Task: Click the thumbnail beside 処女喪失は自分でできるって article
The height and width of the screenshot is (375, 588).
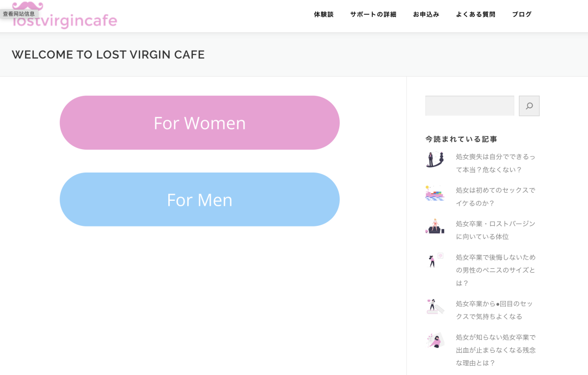Action: click(x=434, y=160)
